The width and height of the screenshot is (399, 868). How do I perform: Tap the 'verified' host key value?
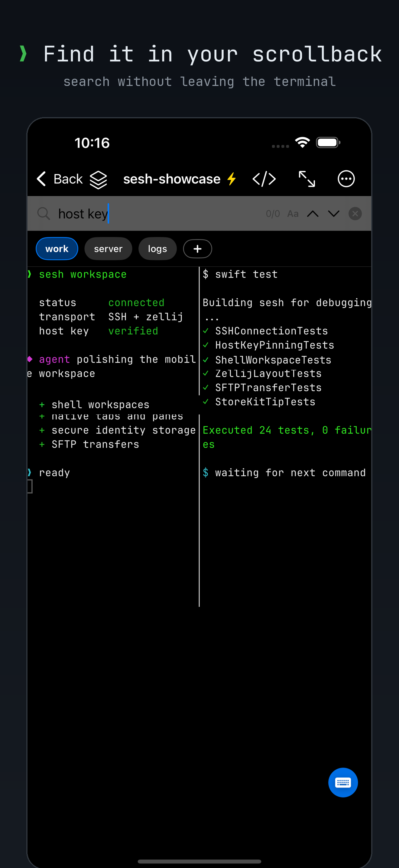click(133, 331)
